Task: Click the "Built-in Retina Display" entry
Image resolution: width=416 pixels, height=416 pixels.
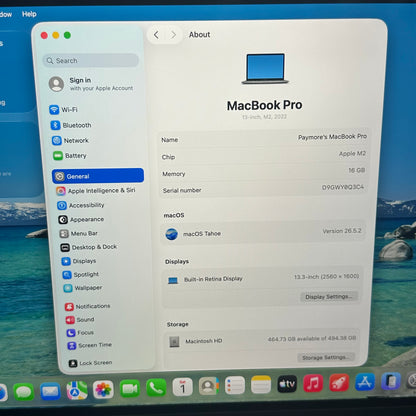Action: 213,279
